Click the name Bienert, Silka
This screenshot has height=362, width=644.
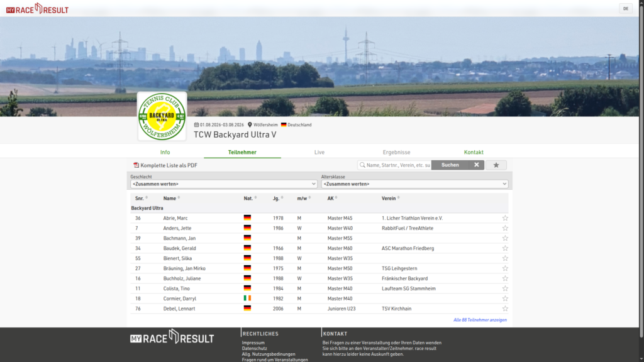(x=177, y=258)
